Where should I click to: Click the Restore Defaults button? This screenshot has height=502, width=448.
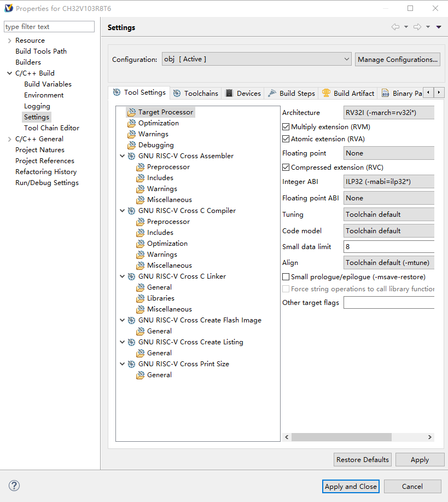tap(362, 459)
